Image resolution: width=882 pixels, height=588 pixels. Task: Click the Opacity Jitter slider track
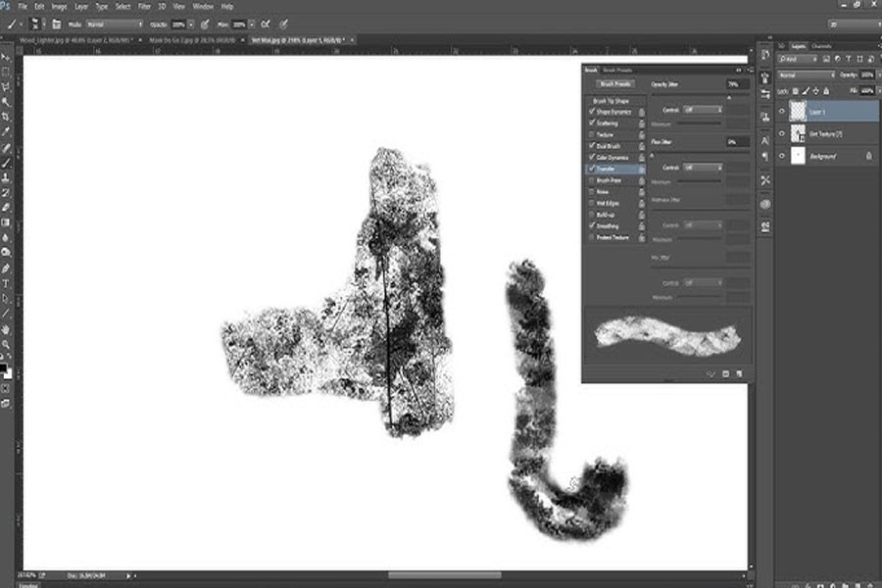(701, 94)
